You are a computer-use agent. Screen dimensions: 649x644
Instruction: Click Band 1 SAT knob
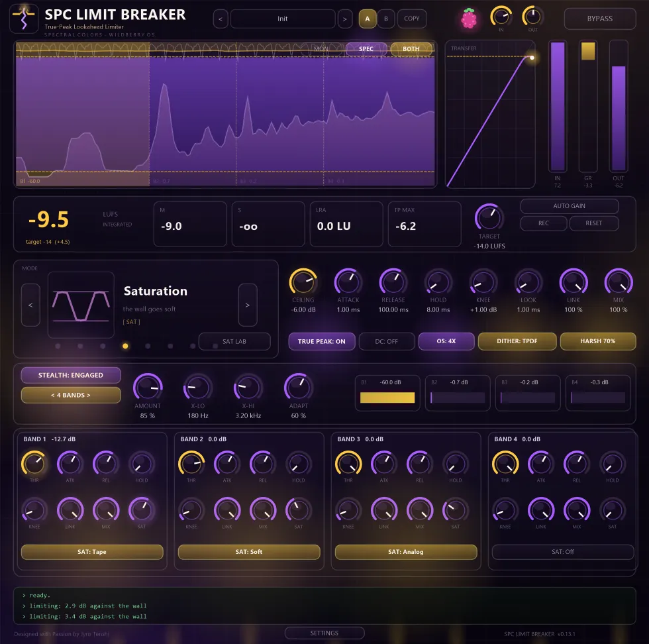(x=142, y=510)
